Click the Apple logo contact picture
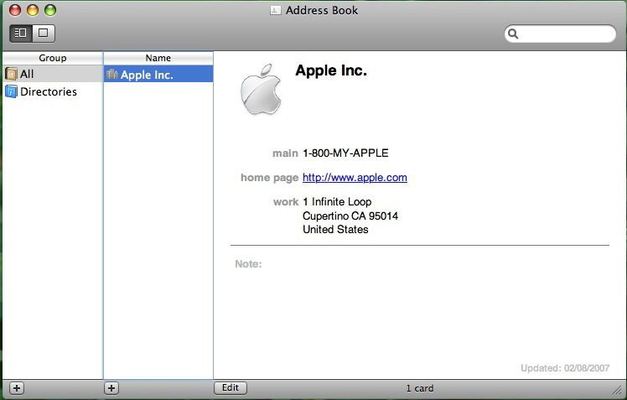The image size is (627, 400). tap(261, 90)
